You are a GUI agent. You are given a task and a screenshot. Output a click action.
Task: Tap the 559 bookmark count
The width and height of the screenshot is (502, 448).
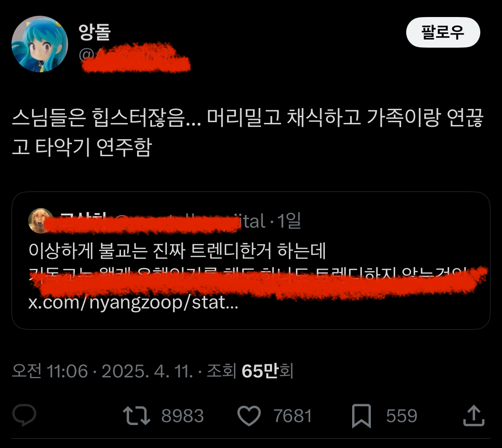point(402,416)
